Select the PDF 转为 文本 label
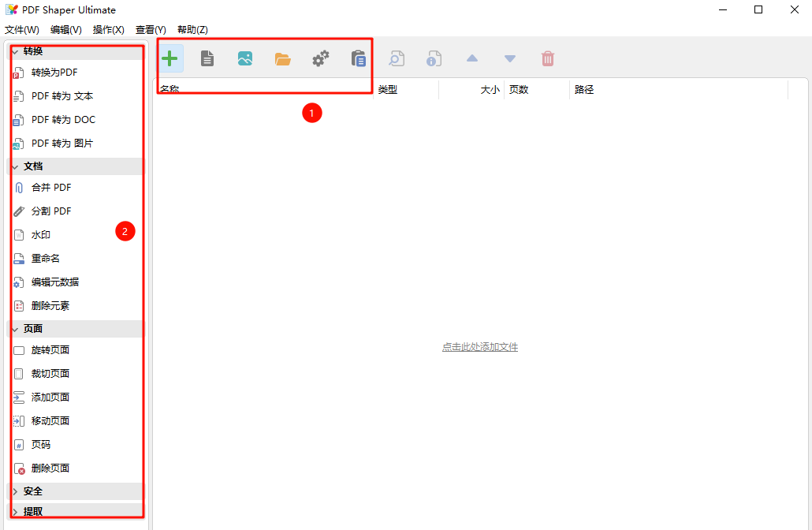This screenshot has width=812, height=530. [62, 96]
